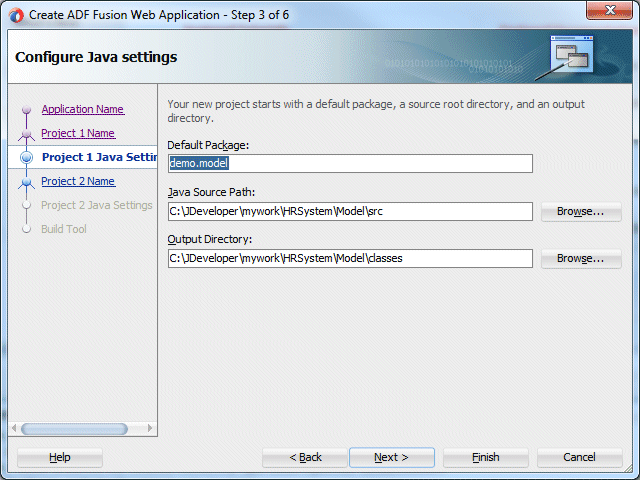
Task: Click the Project 2 Name step bullet
Action: [27, 182]
